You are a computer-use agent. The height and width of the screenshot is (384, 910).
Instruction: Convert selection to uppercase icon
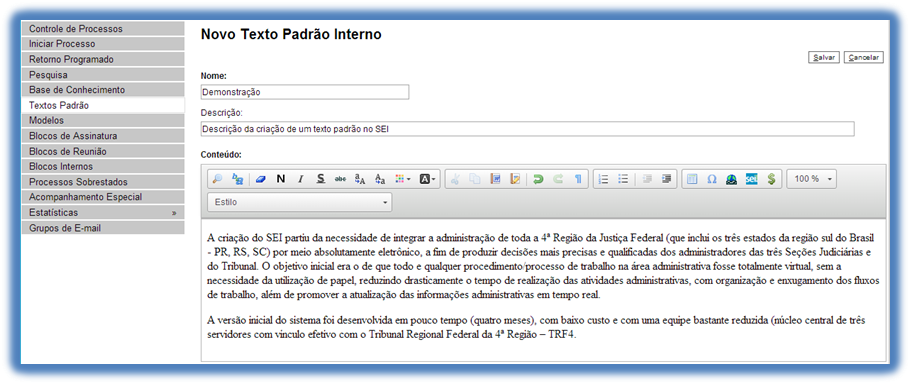(x=360, y=179)
